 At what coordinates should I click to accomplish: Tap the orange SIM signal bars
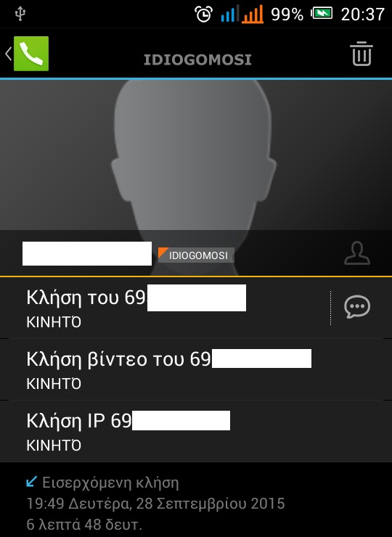(253, 14)
